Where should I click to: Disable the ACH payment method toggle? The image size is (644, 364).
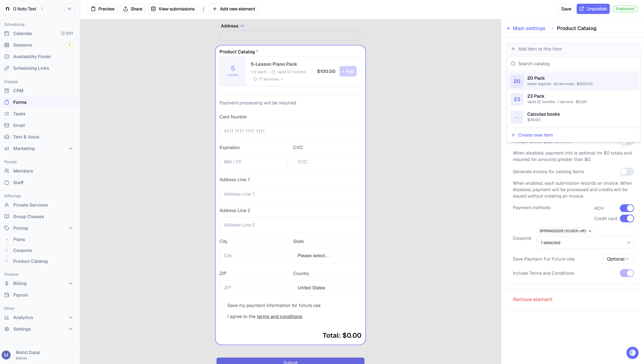pyautogui.click(x=627, y=208)
